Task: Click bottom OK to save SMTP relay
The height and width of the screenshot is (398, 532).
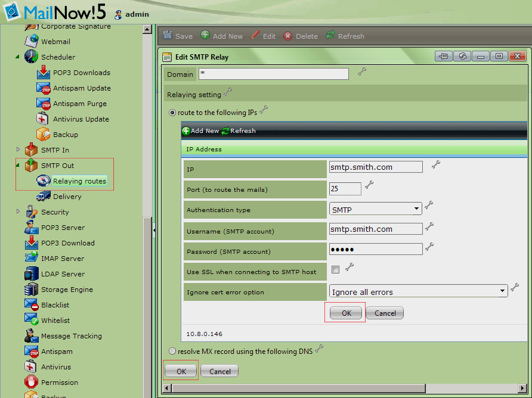Action: point(181,371)
